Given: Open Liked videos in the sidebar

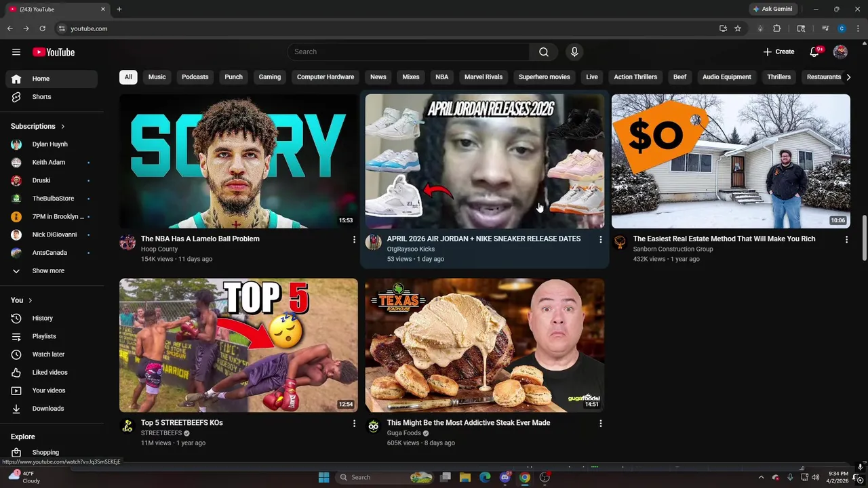Looking at the screenshot, I should 52,372.
